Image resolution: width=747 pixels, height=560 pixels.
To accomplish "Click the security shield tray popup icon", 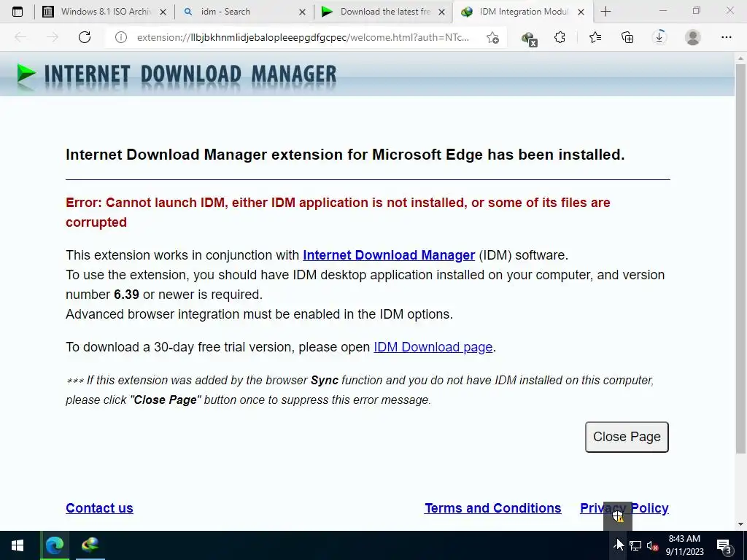I will [618, 516].
